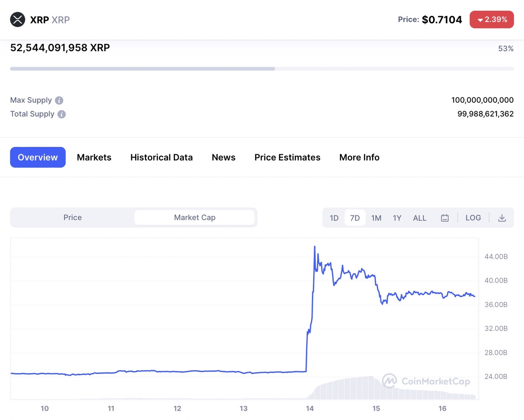Click the circulating supply progress bar
Screen dimensions: 524x420
point(262,69)
